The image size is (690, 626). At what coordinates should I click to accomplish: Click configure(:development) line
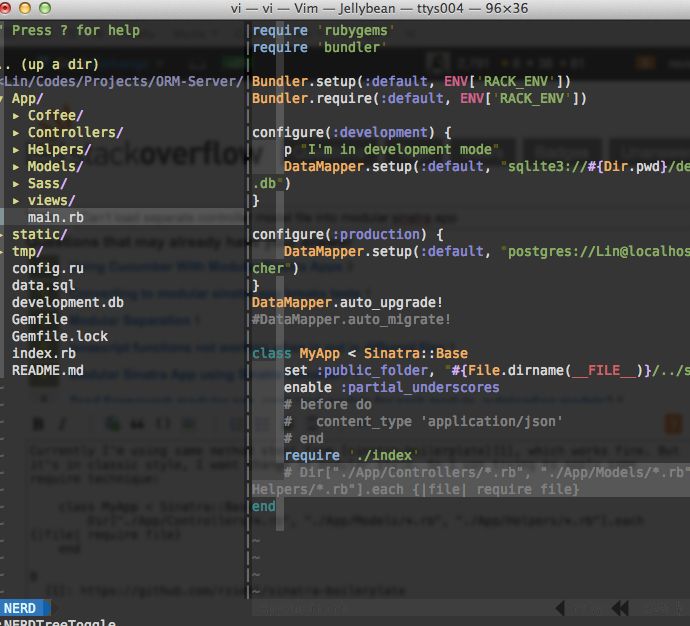(x=352, y=132)
